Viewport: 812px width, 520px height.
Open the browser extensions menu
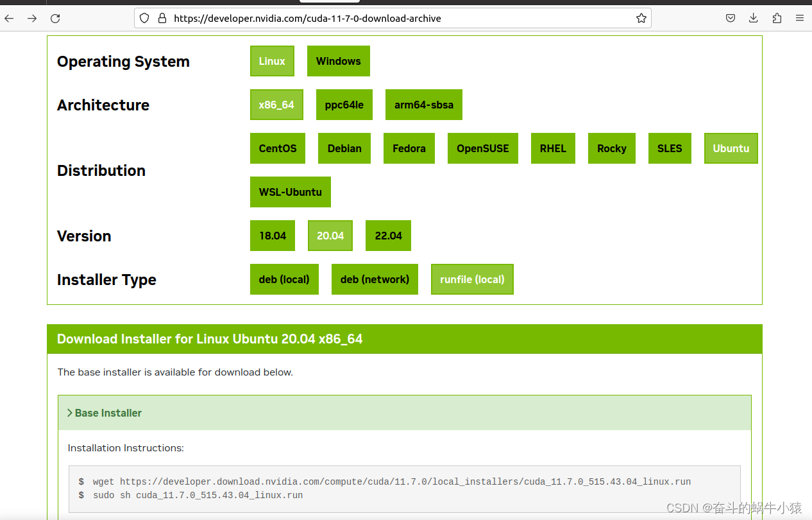pyautogui.click(x=777, y=19)
